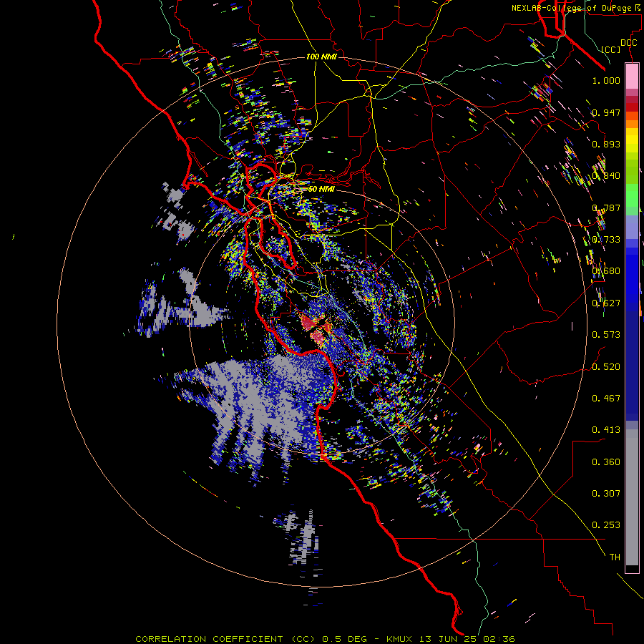644x644 pixels.
Task: Click the 50 NMI range ring label
Action: [321, 189]
